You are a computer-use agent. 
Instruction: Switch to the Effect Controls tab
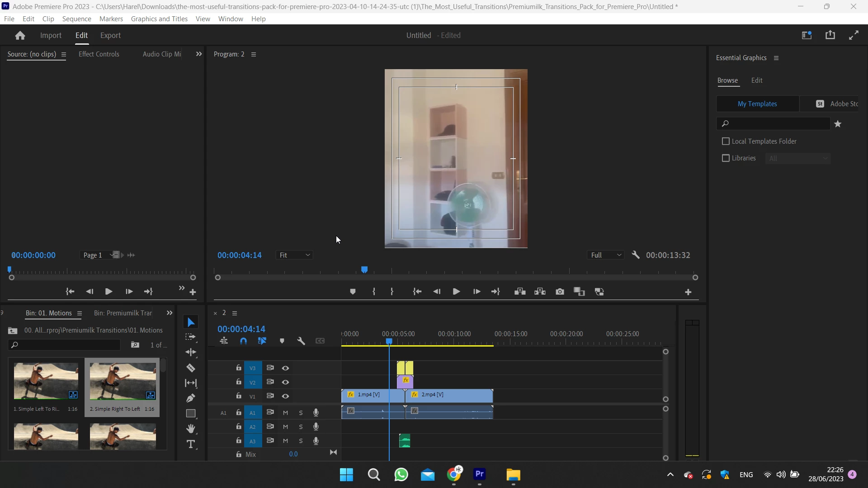(99, 54)
